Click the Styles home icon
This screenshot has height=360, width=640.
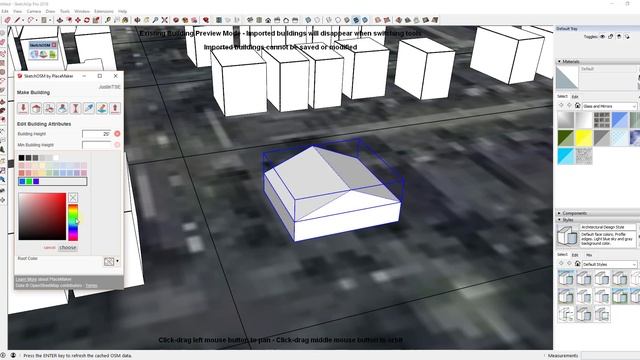(x=578, y=264)
